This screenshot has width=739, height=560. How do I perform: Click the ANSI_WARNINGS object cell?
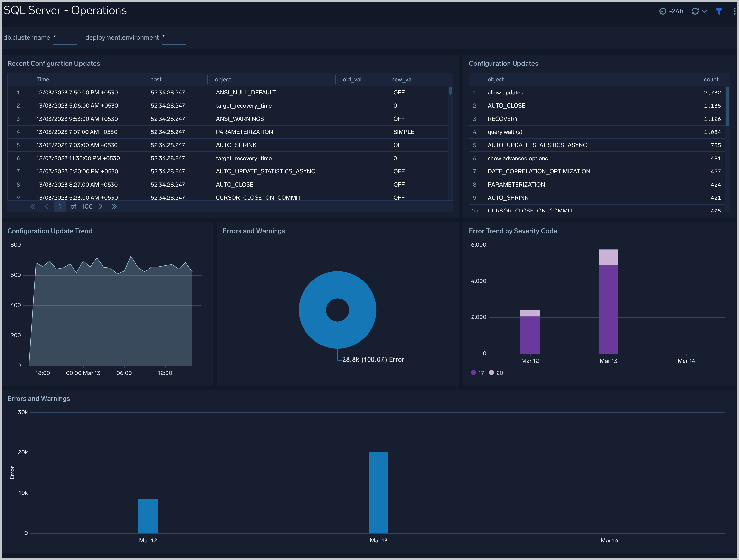240,119
